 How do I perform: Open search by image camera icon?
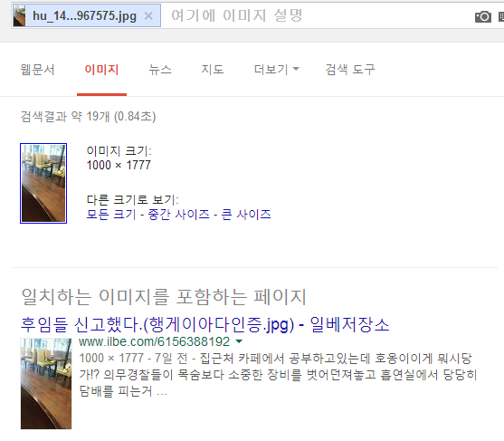[483, 16]
